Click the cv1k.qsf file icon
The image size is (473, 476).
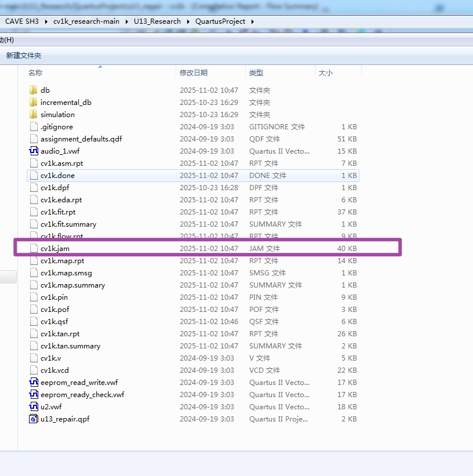point(34,321)
